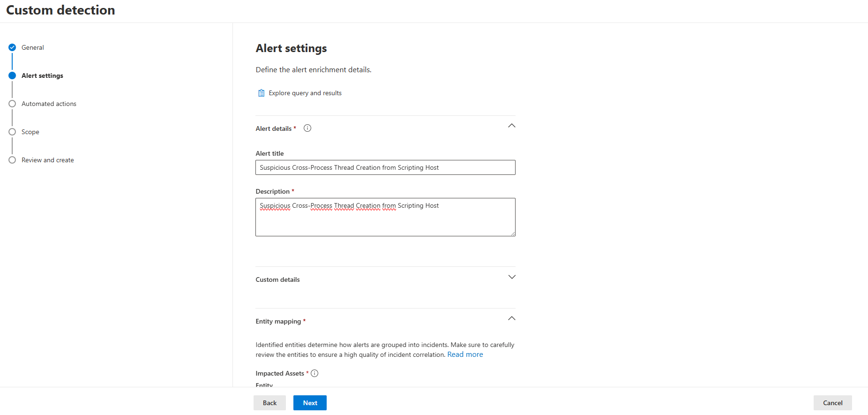Go to the Review and create step
Screen dimensions: 868x415
(48, 160)
